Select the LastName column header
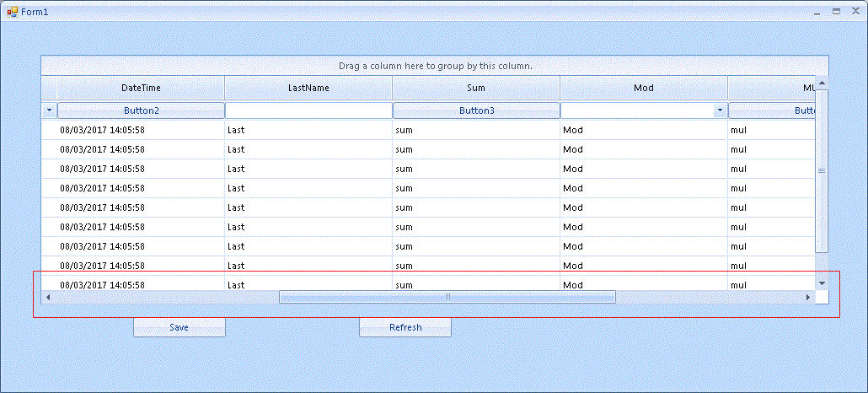This screenshot has width=868, height=393. pyautogui.click(x=308, y=88)
